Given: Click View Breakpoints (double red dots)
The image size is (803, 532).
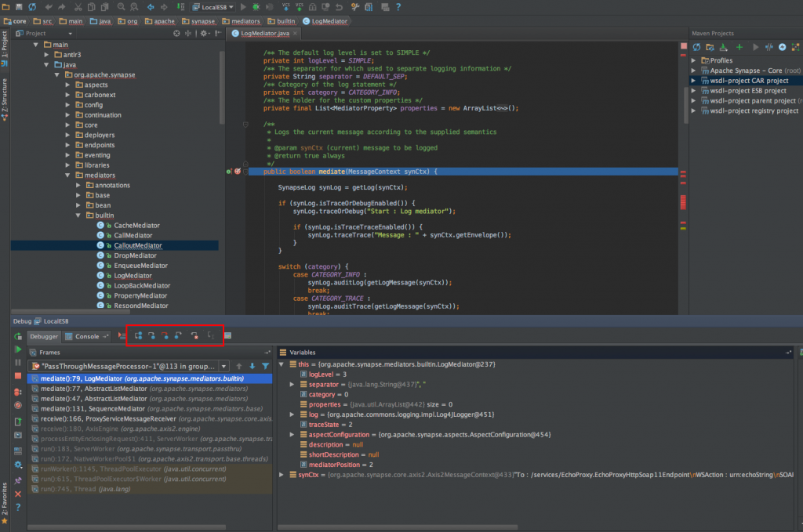Looking at the screenshot, I should tap(18, 392).
